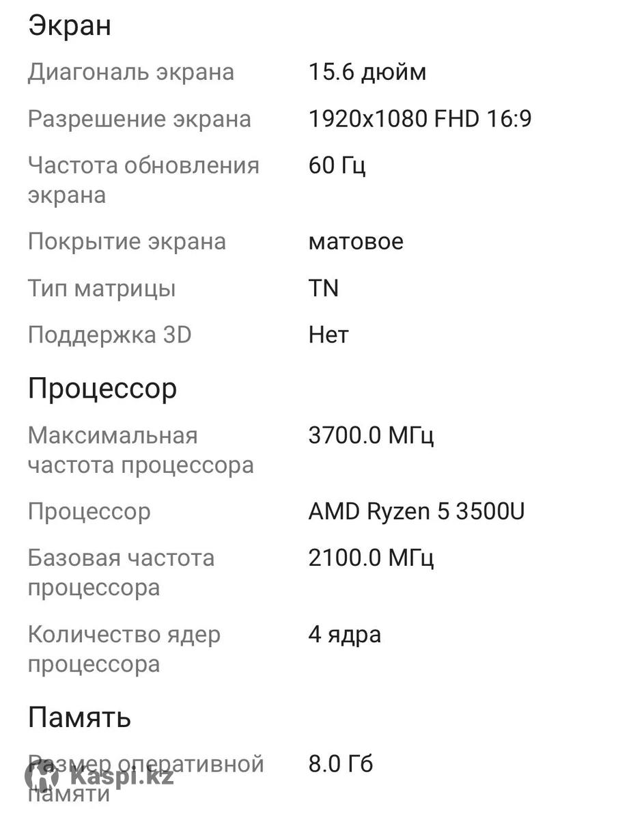Tap the Частота обновления экрана label
The width and height of the screenshot is (644, 820).
pos(143,180)
